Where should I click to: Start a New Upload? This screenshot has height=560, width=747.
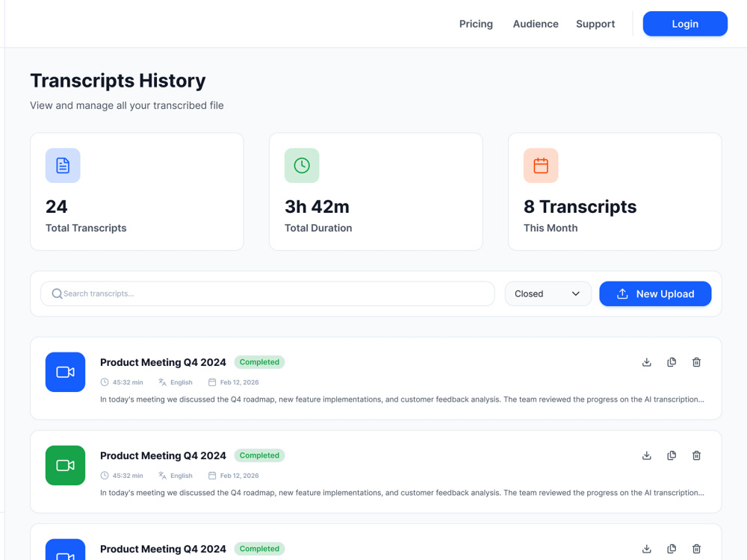coord(656,293)
